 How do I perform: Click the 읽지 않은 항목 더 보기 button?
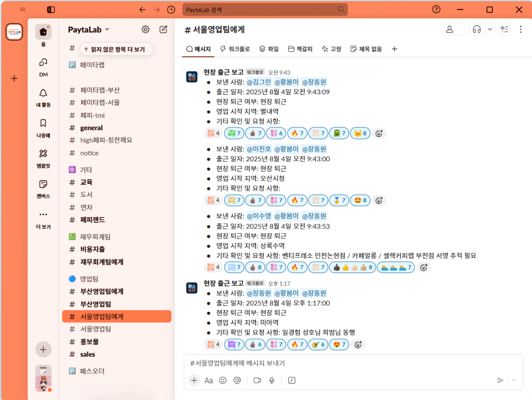pyautogui.click(x=117, y=49)
